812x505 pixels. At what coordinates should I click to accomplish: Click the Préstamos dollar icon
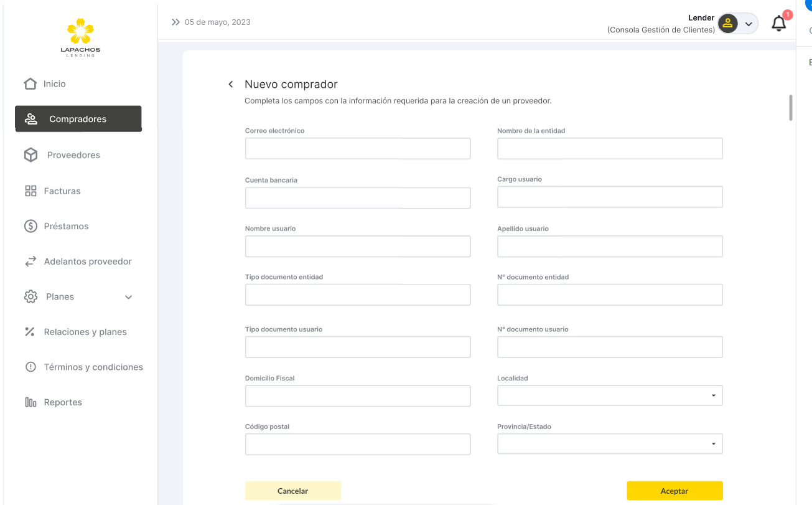30,226
